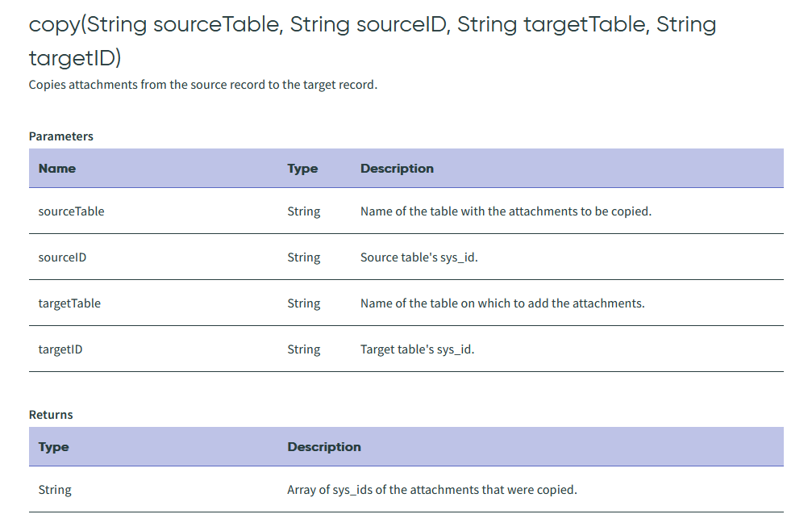Click the "Source table's sys_id." description
The width and height of the screenshot is (812, 531).
(x=419, y=257)
